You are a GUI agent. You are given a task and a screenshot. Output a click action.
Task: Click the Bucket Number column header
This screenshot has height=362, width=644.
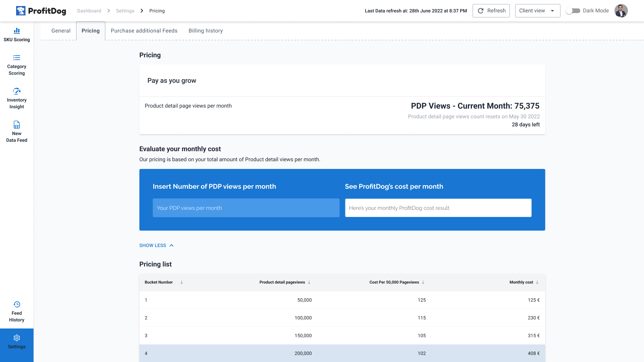tap(159, 282)
